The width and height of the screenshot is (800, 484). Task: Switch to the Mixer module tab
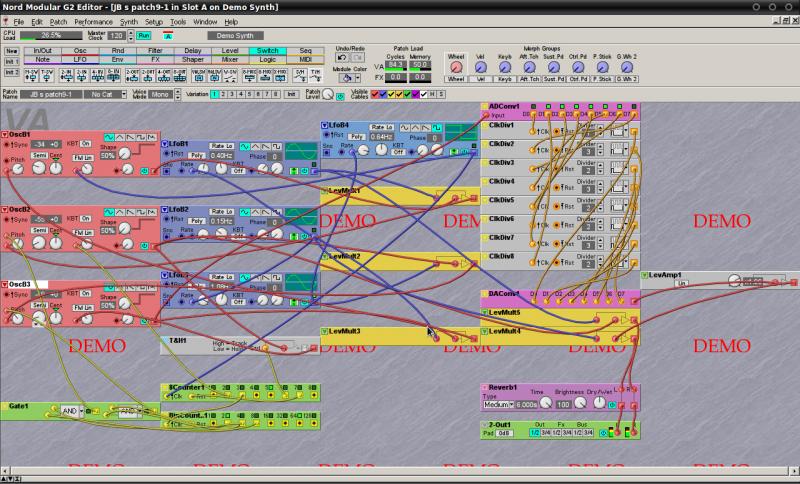(230, 60)
